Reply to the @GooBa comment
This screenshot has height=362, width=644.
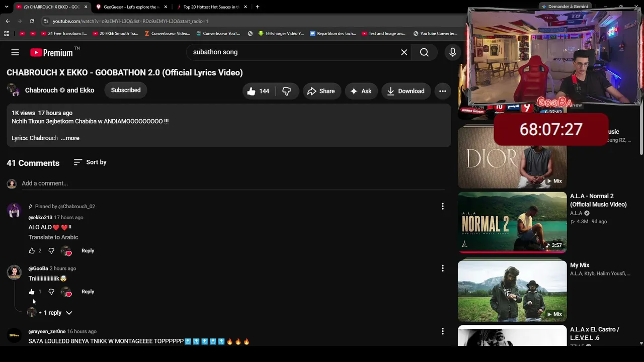[x=88, y=292]
